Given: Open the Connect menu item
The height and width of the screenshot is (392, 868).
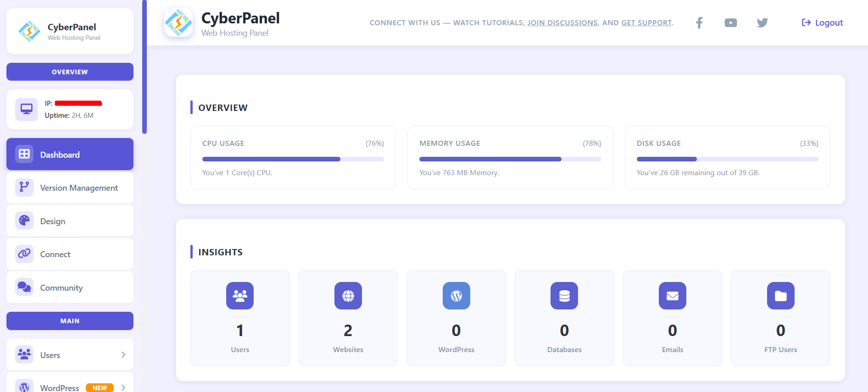Looking at the screenshot, I should tap(70, 254).
